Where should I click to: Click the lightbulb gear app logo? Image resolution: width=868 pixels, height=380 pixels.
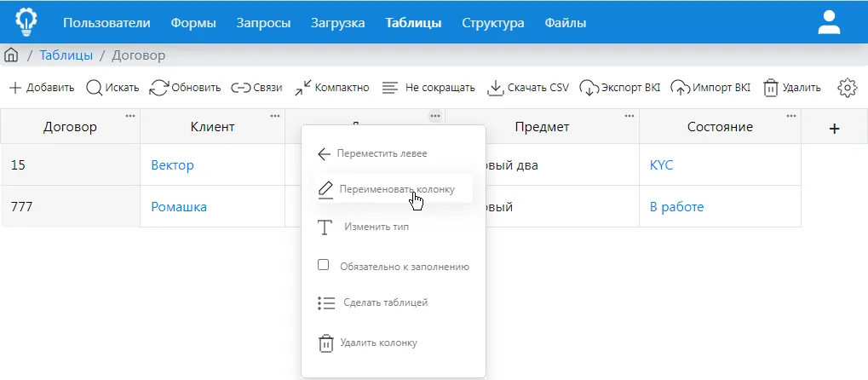(26, 22)
